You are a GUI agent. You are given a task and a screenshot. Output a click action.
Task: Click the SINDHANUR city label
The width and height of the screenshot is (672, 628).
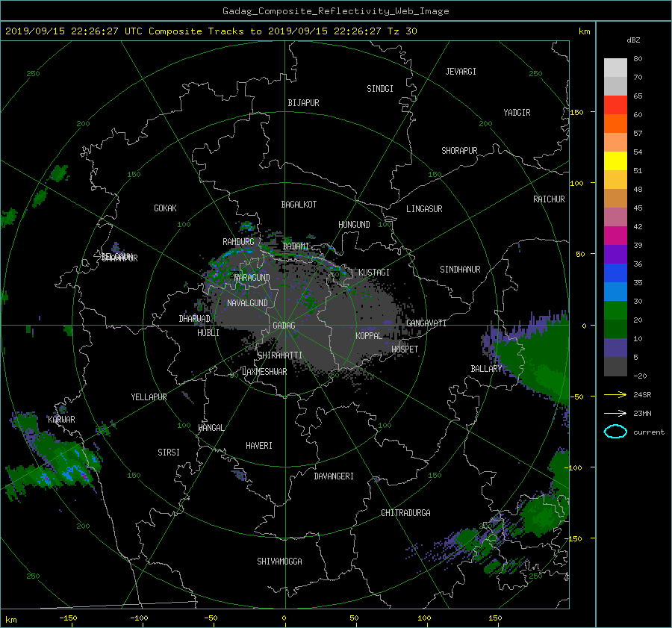[x=460, y=270]
